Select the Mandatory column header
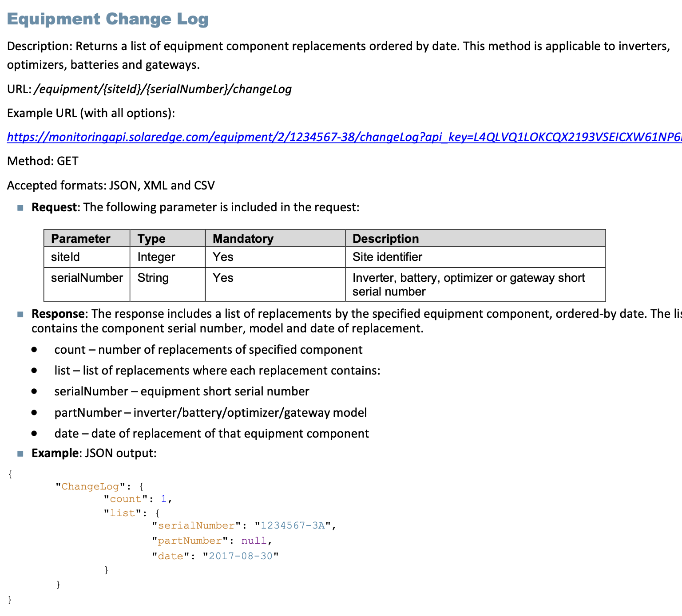The height and width of the screenshot is (616, 682). [x=243, y=239]
